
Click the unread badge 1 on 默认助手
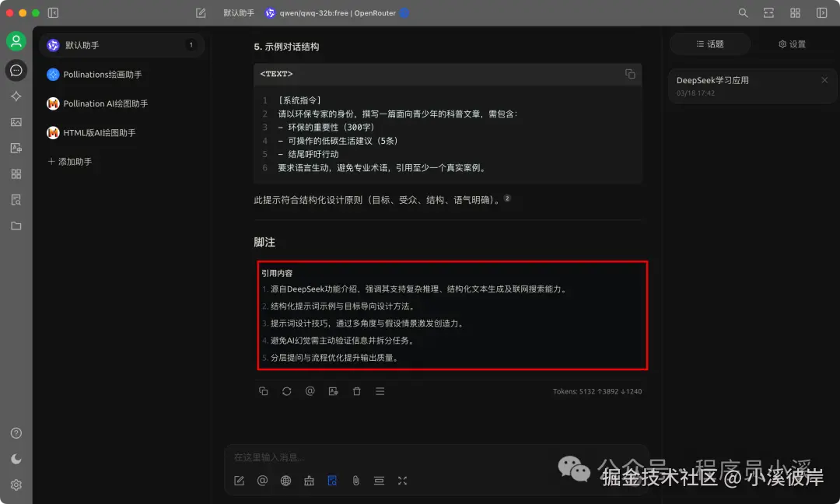(191, 45)
